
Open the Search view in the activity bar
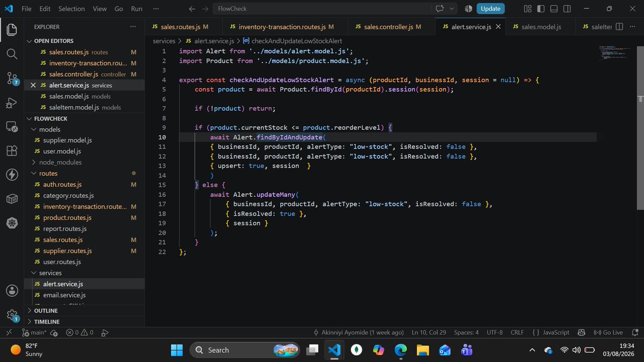pyautogui.click(x=12, y=54)
